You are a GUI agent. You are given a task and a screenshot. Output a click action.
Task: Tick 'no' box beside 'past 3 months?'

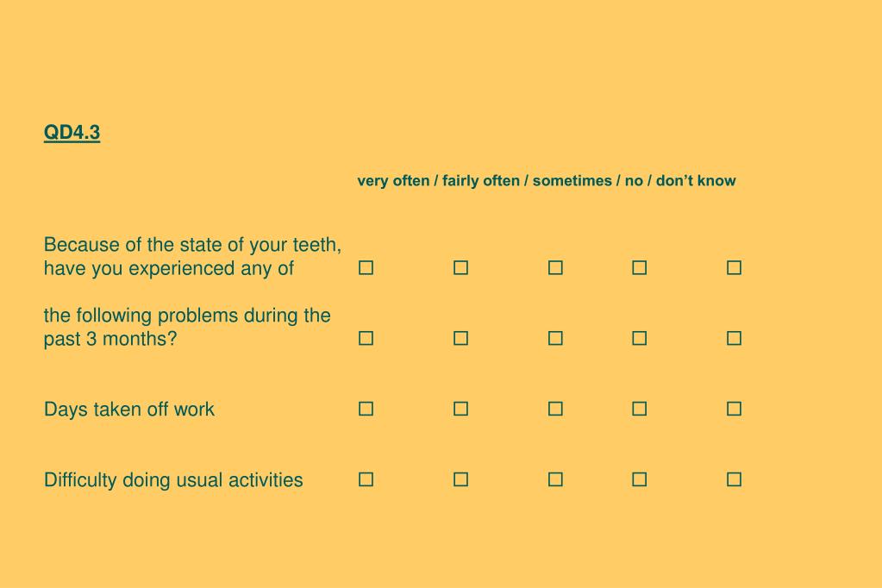tap(639, 338)
